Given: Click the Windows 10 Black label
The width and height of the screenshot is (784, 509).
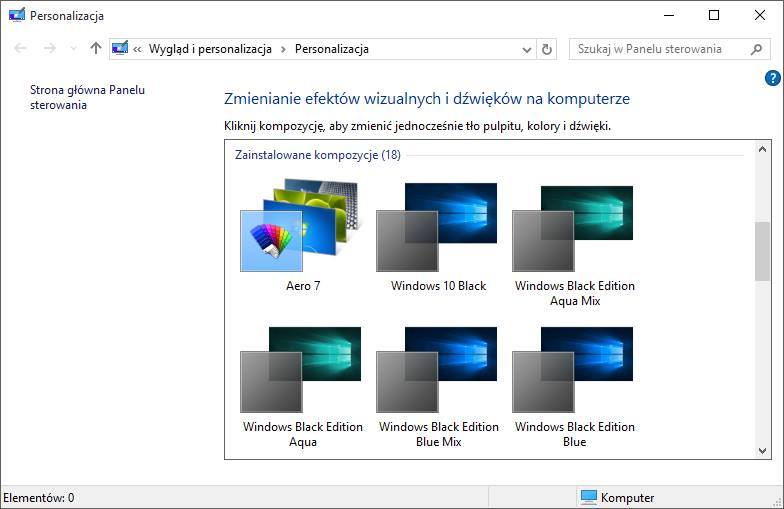Looking at the screenshot, I should click(x=438, y=286).
